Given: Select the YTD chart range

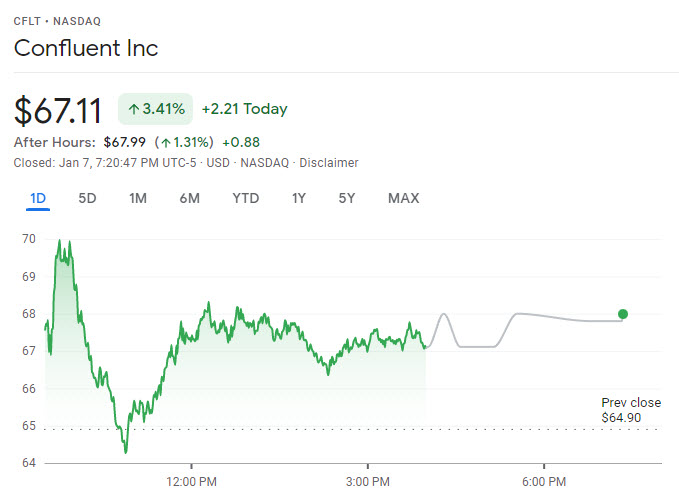Looking at the screenshot, I should click(x=246, y=198).
